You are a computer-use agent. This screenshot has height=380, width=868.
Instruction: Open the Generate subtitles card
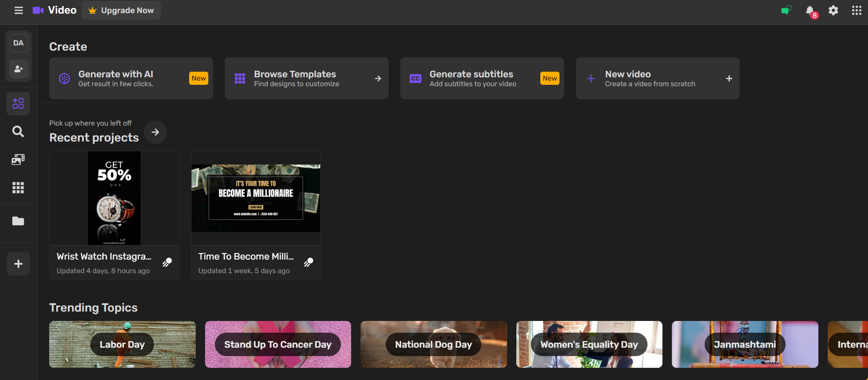(482, 78)
